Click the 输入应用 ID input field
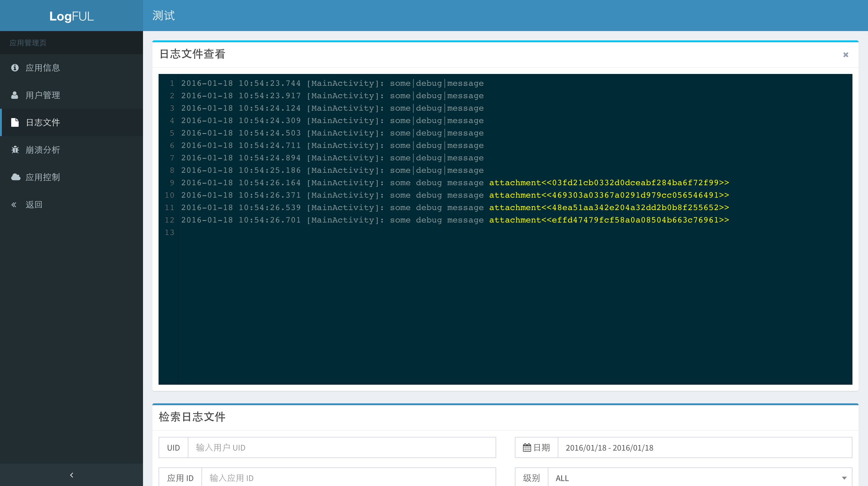The width and height of the screenshot is (868, 486). point(349,478)
